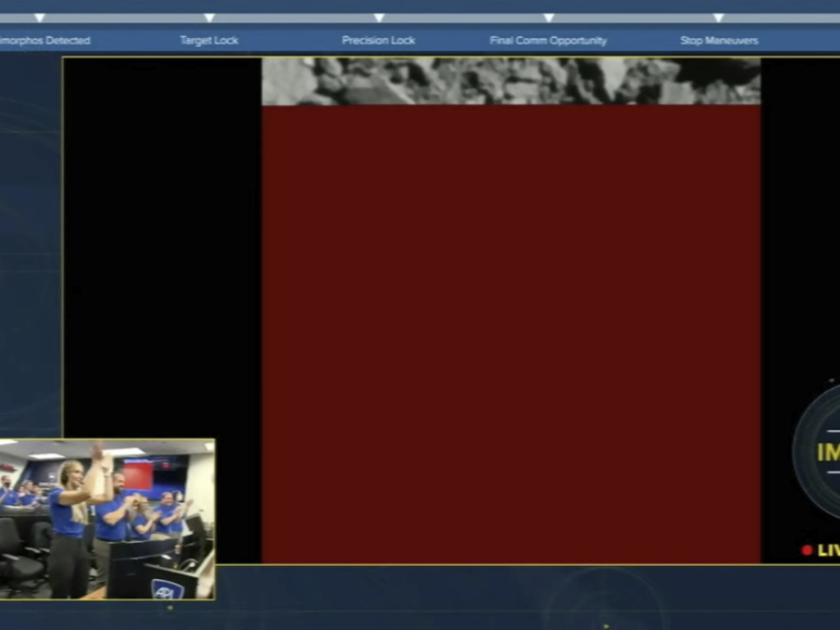
Task: Click the yellow LIVE text
Action: click(x=828, y=550)
